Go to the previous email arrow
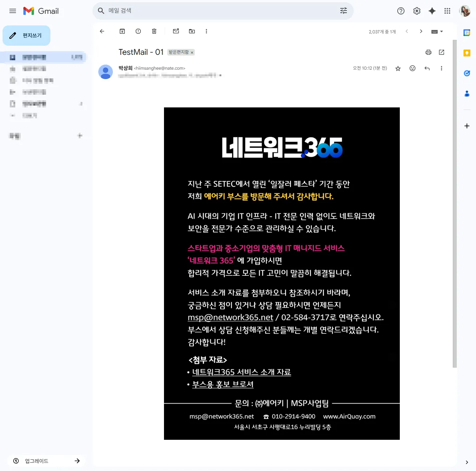The height and width of the screenshot is (471, 476). [407, 31]
